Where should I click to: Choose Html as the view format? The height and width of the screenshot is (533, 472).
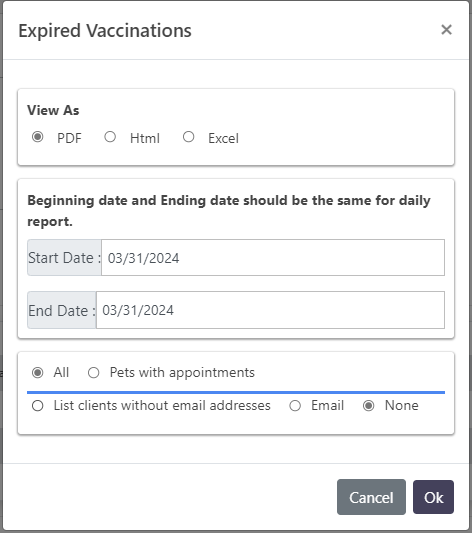[x=110, y=137]
